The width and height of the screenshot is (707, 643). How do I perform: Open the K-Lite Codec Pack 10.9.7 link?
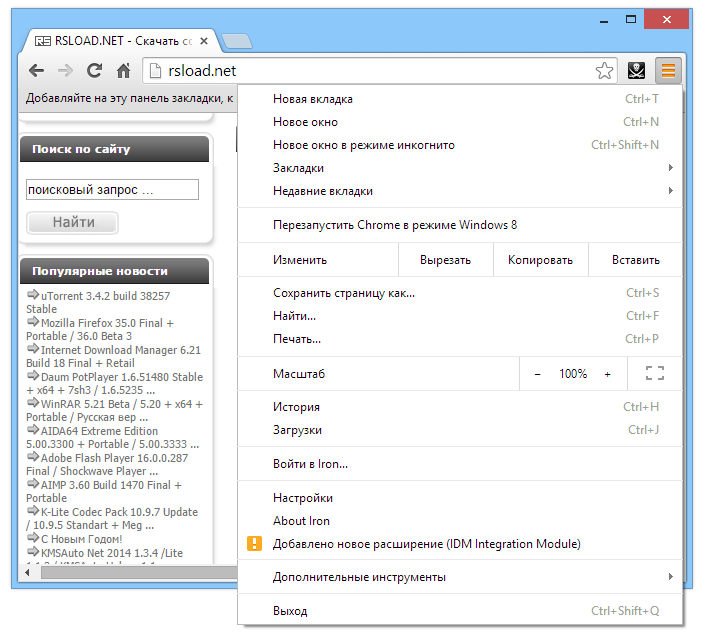coord(112,519)
